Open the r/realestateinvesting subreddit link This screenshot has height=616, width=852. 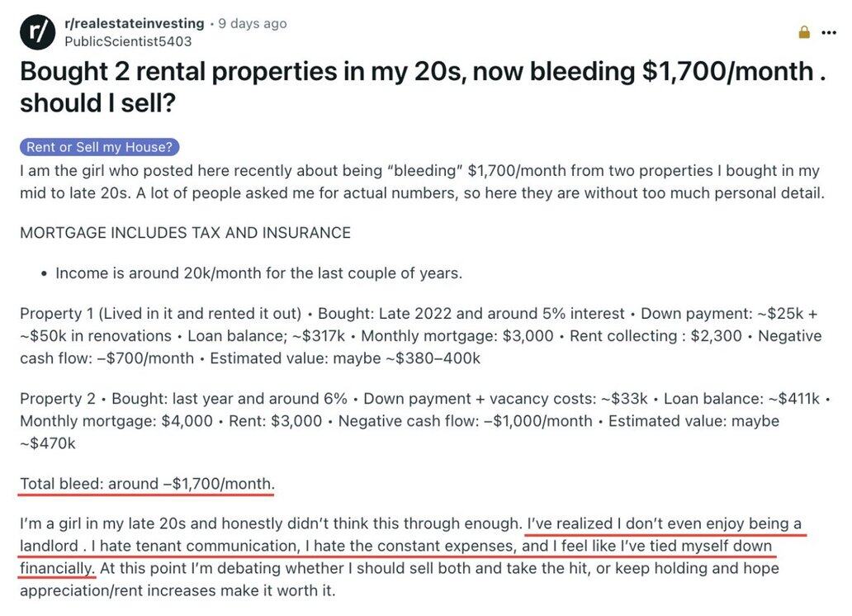pyautogui.click(x=135, y=23)
